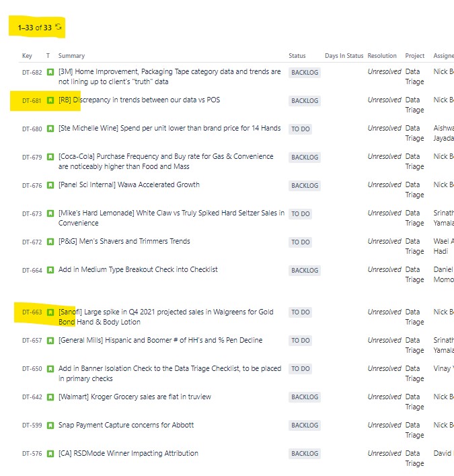This screenshot has height=476, width=454.
Task: Sort by the T column header
Action: pyautogui.click(x=48, y=56)
